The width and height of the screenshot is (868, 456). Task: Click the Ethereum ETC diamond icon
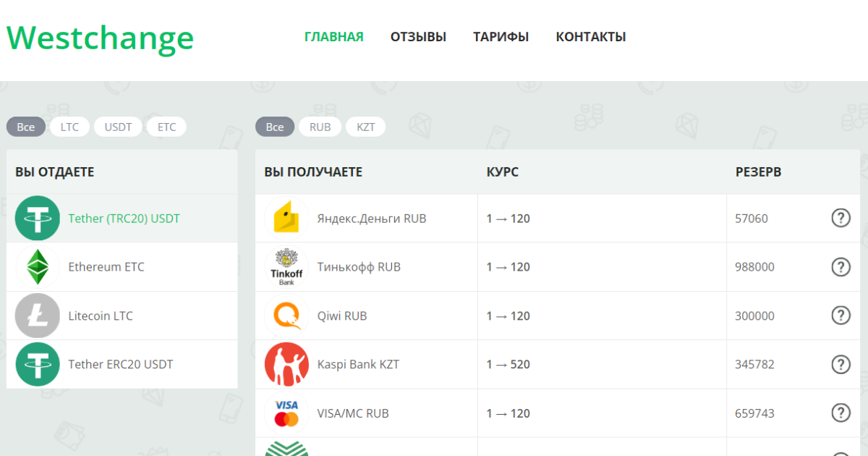point(38,267)
